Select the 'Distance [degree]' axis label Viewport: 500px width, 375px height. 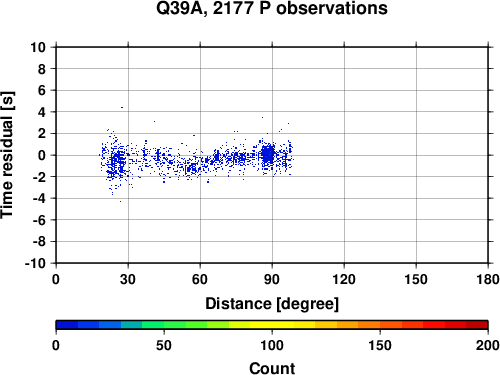(x=272, y=304)
